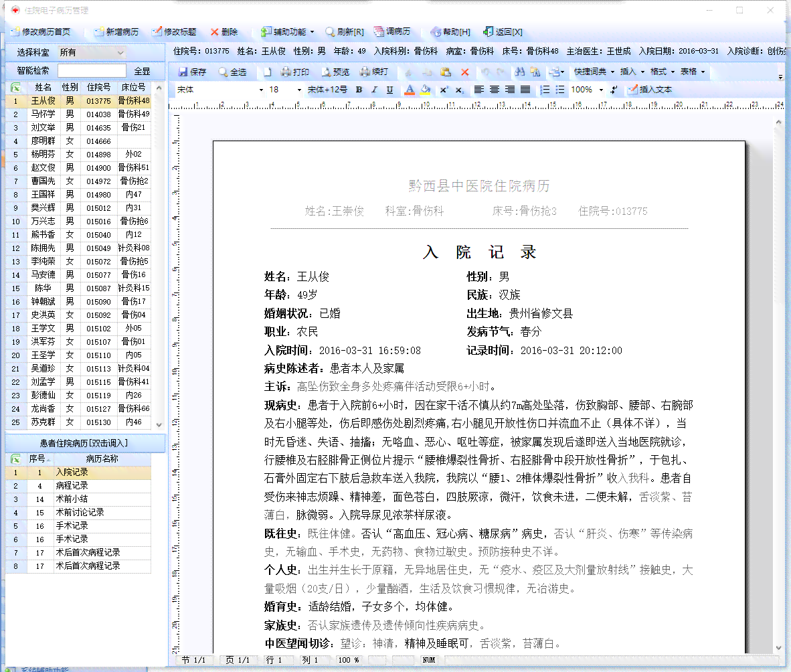Click the document scrollbar down arrow
Screen dimensions: 791x672
click(778, 648)
